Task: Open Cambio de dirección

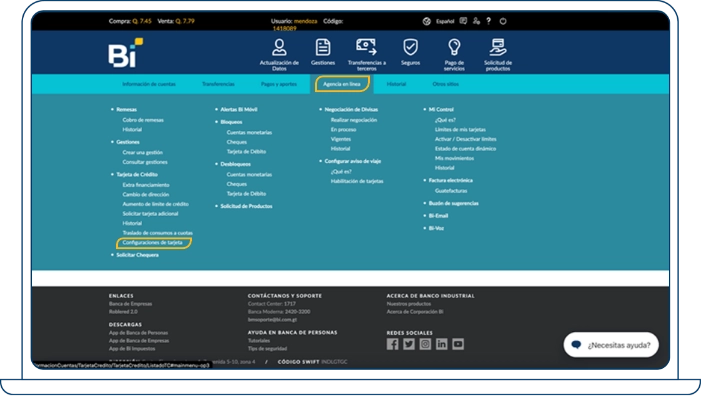Action: click(x=146, y=194)
